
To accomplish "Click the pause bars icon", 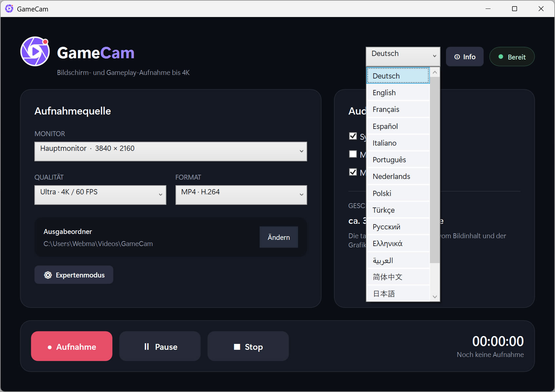I will point(147,347).
